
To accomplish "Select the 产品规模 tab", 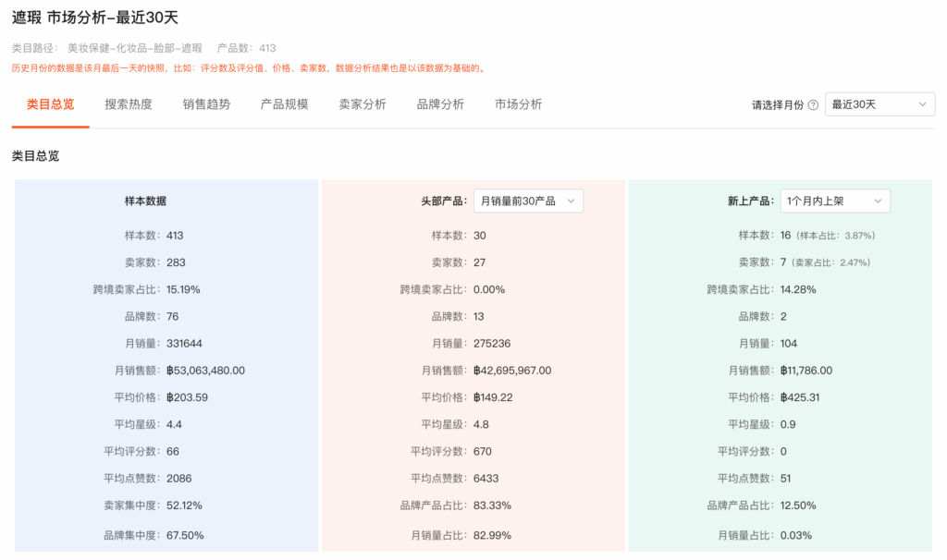I will (x=285, y=104).
